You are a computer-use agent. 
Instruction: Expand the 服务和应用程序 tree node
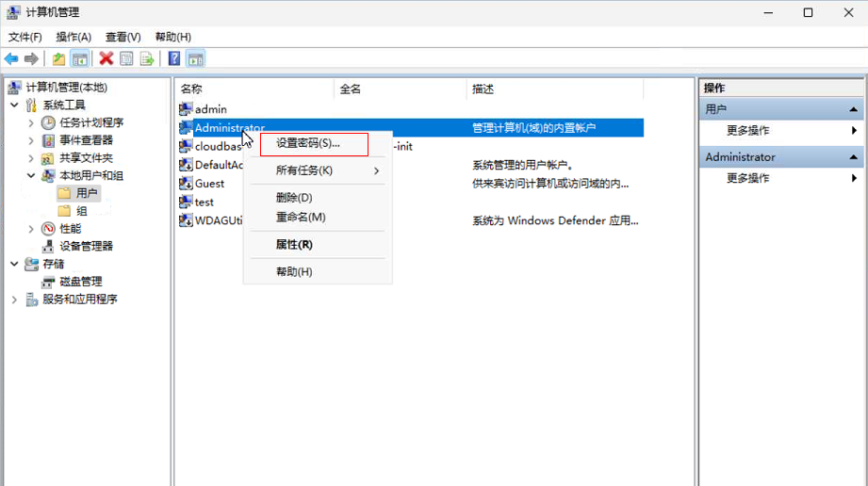click(x=14, y=300)
